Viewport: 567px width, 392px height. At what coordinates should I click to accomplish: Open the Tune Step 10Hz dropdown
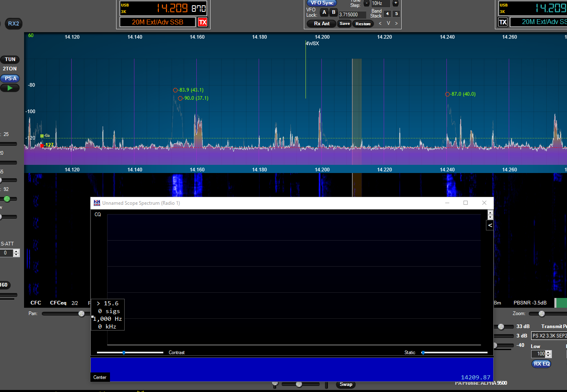tap(380, 3)
